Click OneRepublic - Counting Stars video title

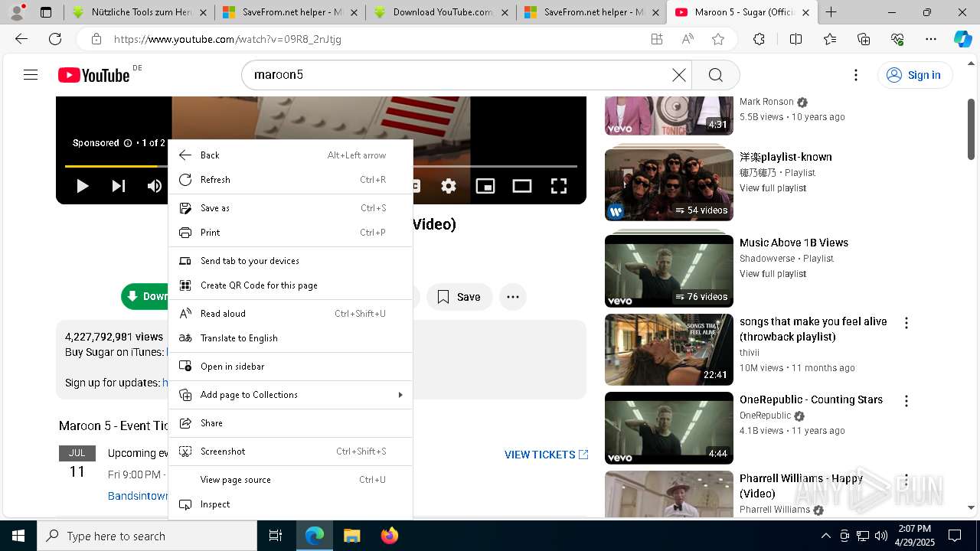pos(812,399)
